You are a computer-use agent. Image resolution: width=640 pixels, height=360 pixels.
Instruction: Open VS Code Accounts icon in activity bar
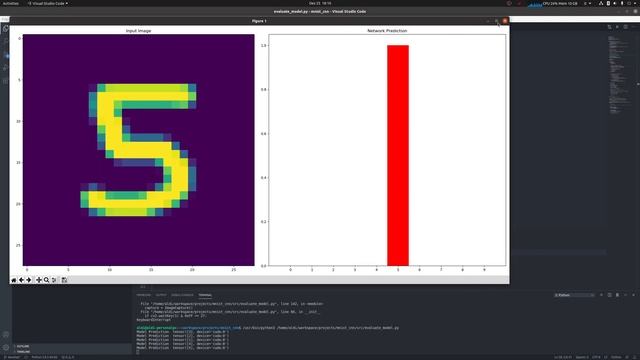click(x=6, y=334)
